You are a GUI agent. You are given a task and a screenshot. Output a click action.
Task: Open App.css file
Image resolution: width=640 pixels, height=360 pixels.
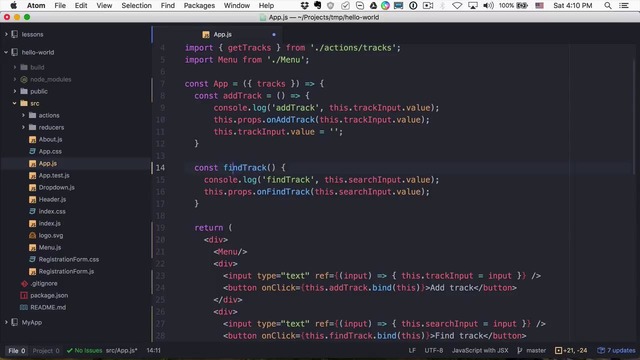pos(50,151)
